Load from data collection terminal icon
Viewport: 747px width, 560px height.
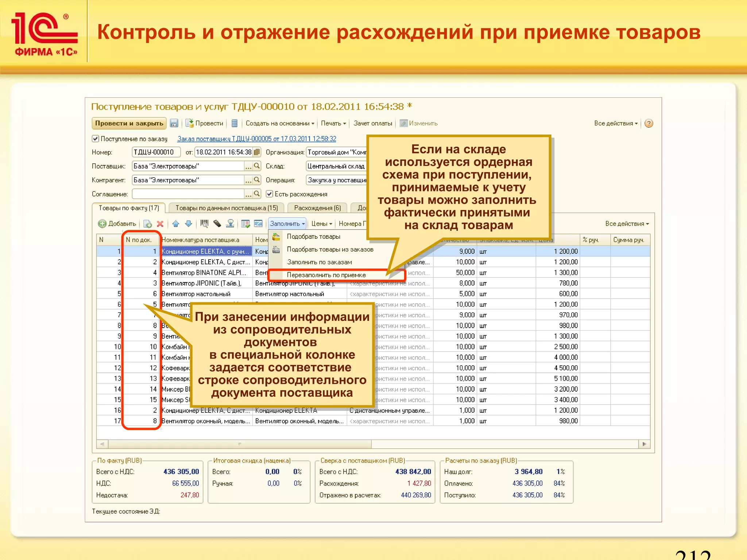[x=217, y=223]
